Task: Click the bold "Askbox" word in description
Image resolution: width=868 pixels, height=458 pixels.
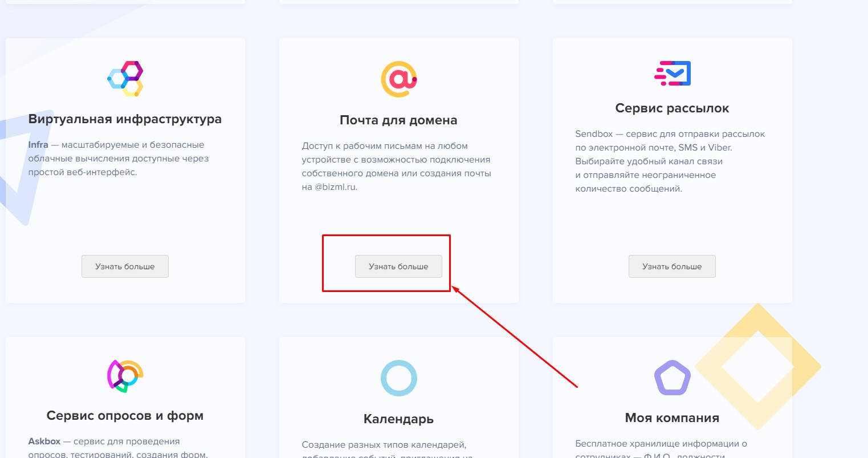Action: pyautogui.click(x=44, y=441)
